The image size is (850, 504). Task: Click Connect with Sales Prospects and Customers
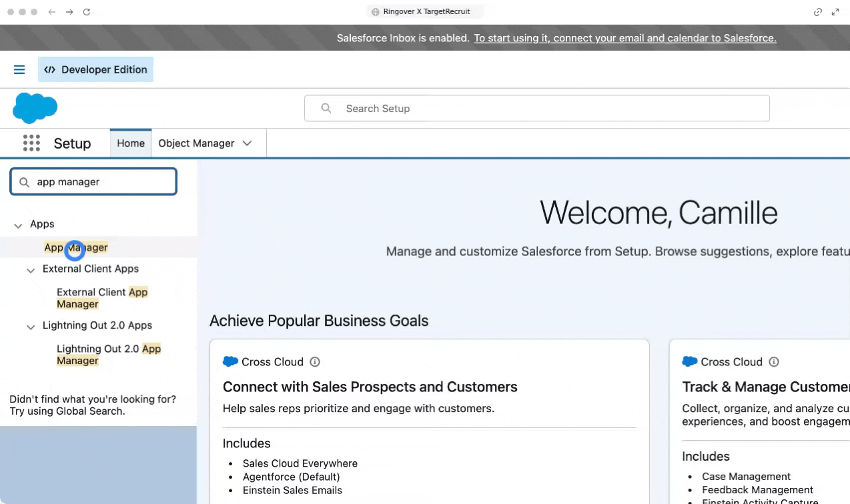(370, 387)
